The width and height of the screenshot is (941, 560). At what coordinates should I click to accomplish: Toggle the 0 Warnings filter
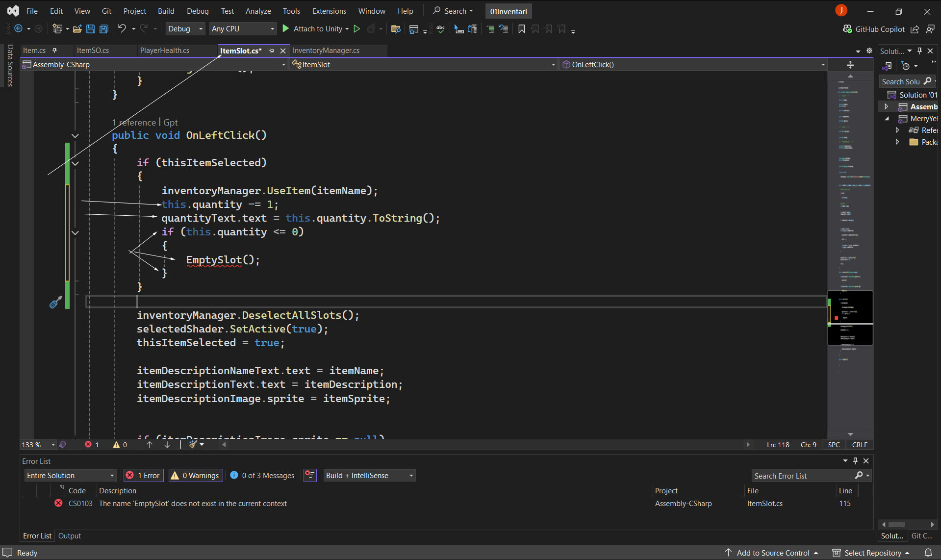pos(196,475)
